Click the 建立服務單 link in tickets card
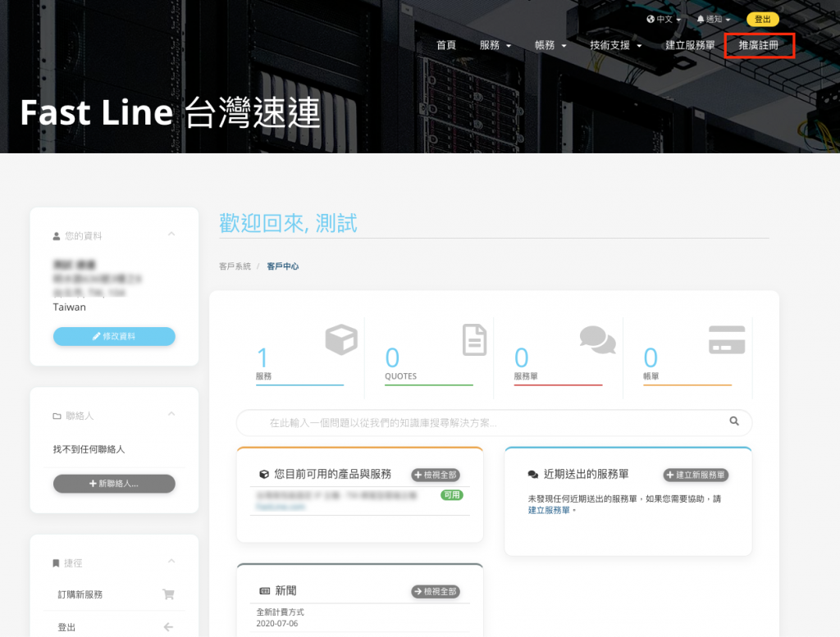 [549, 510]
